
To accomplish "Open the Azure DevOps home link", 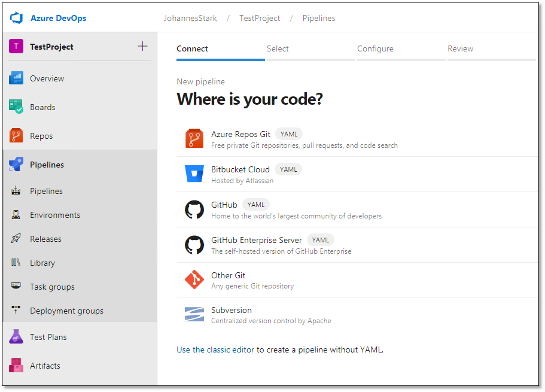I will coord(58,18).
